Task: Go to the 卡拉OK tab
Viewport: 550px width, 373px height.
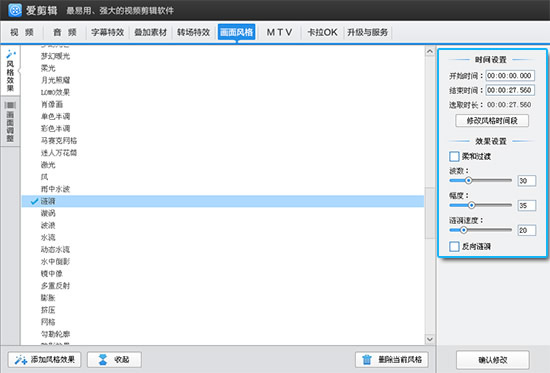Action: pos(322,32)
